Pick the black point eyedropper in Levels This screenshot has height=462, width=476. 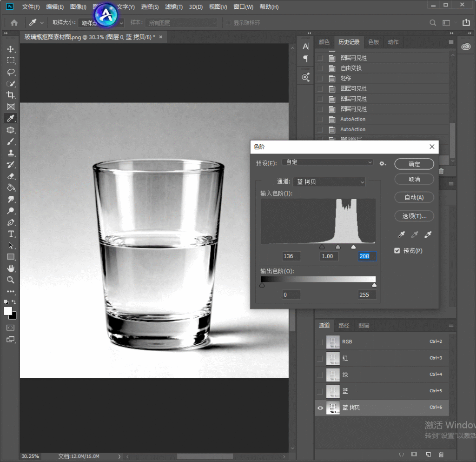[x=401, y=234]
